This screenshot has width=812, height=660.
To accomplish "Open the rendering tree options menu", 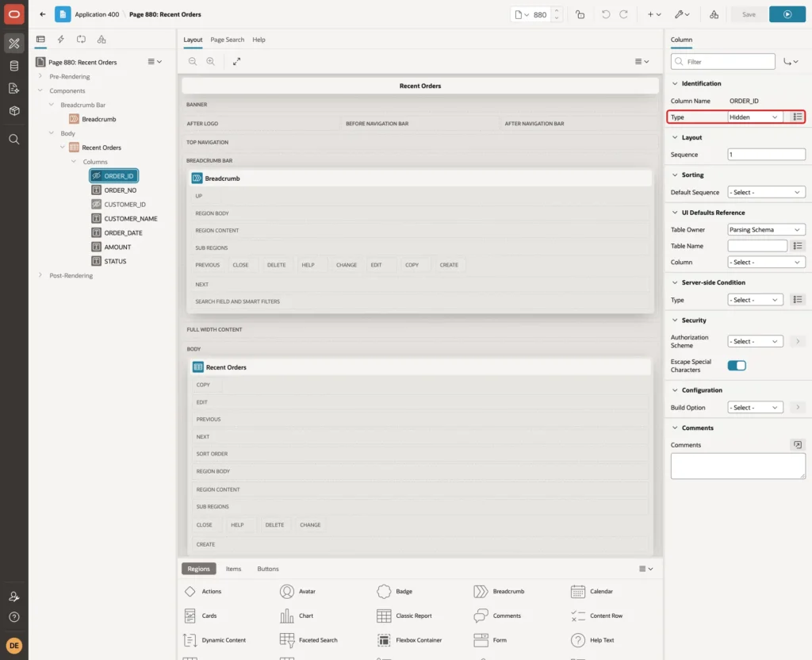I will tap(155, 62).
